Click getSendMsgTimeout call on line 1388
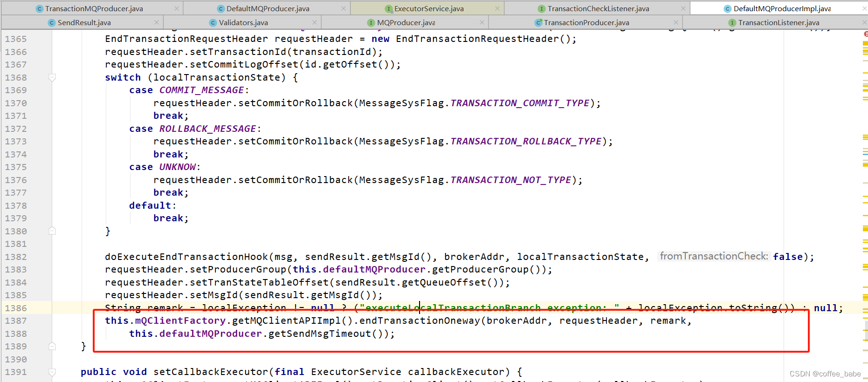 coord(320,334)
